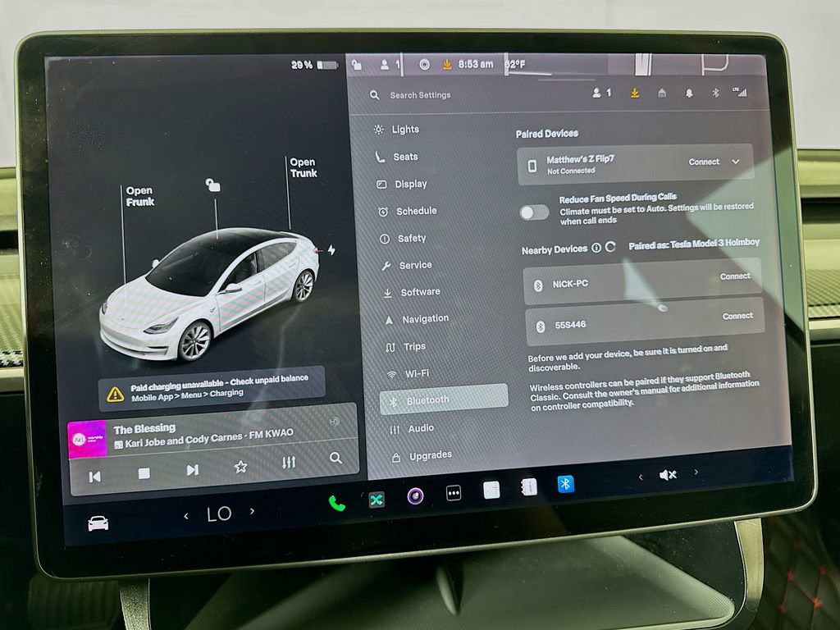Increase volume right arrow
The height and width of the screenshot is (630, 840).
tap(696, 472)
